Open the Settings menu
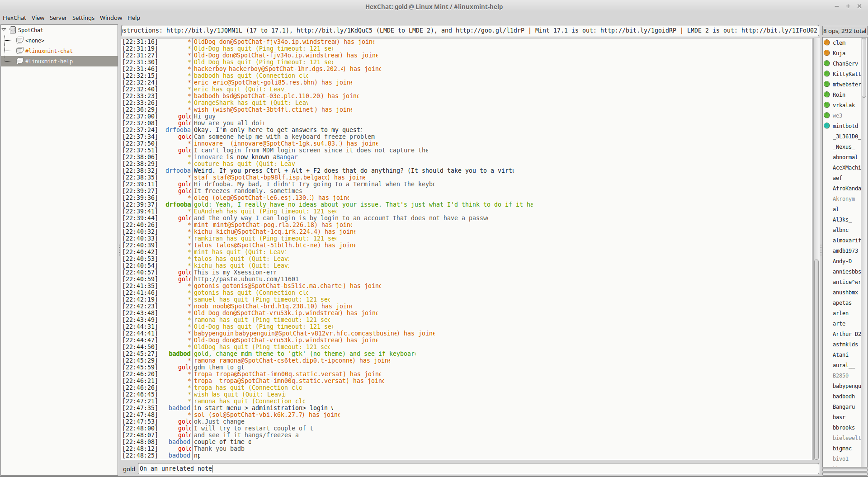This screenshot has height=477, width=868. point(83,18)
